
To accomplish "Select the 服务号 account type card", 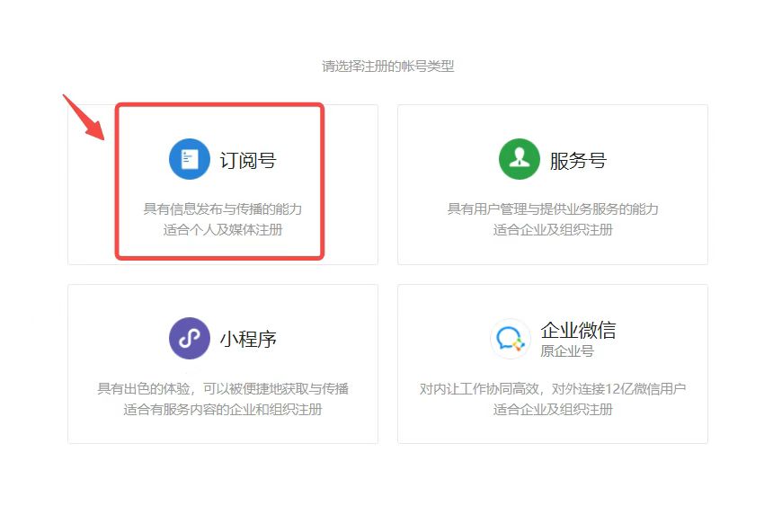I will click(550, 183).
